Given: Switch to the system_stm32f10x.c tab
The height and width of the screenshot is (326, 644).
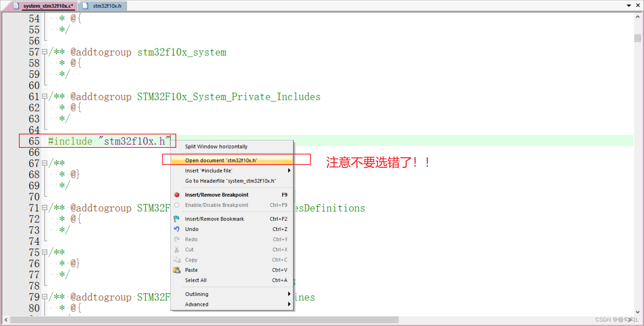Looking at the screenshot, I should pyautogui.click(x=44, y=6).
